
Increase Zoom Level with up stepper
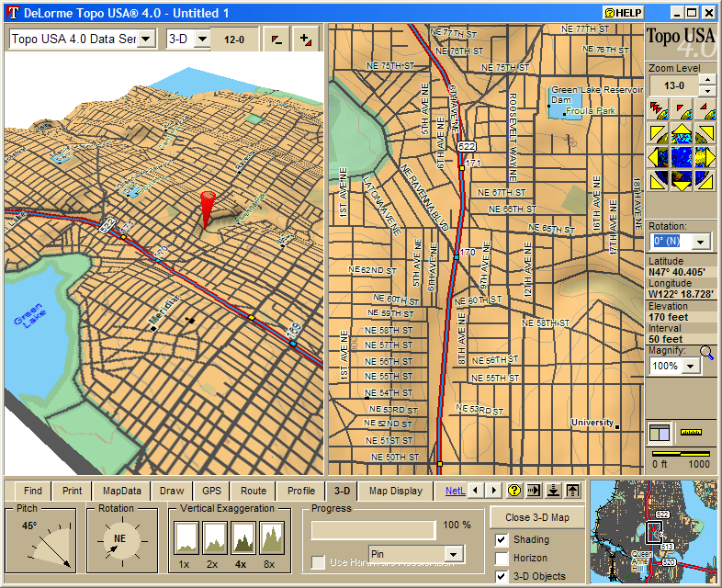click(x=707, y=80)
